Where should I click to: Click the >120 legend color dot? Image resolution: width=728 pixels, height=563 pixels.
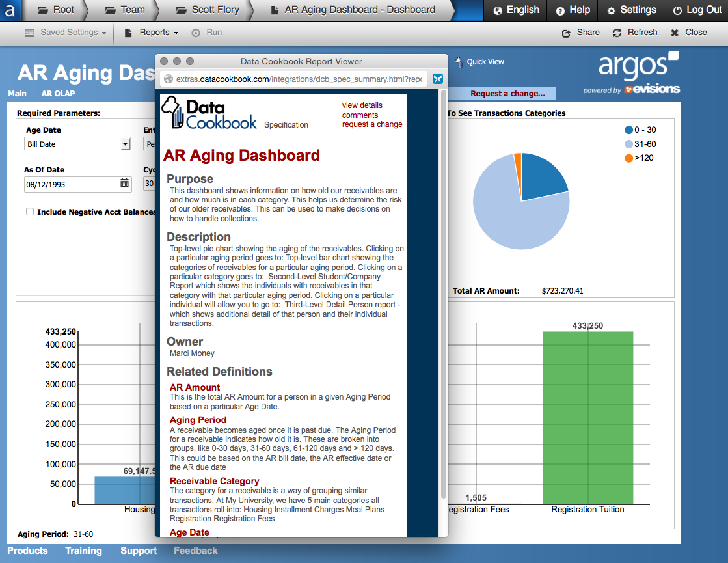pos(628,158)
